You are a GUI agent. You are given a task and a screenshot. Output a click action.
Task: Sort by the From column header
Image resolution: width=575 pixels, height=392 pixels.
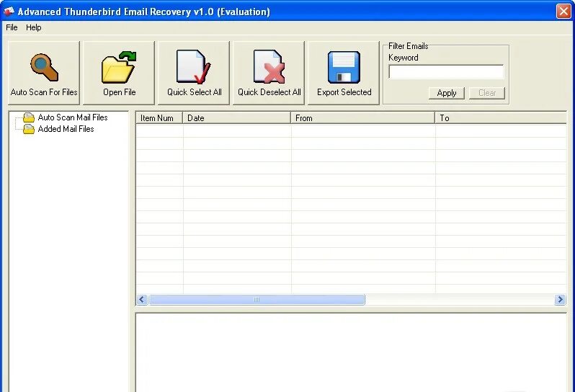click(x=362, y=118)
